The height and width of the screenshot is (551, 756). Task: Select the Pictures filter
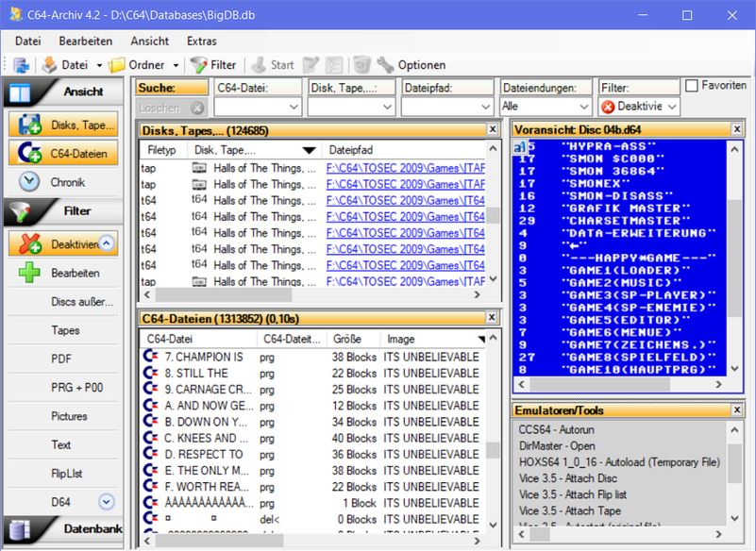(x=63, y=416)
